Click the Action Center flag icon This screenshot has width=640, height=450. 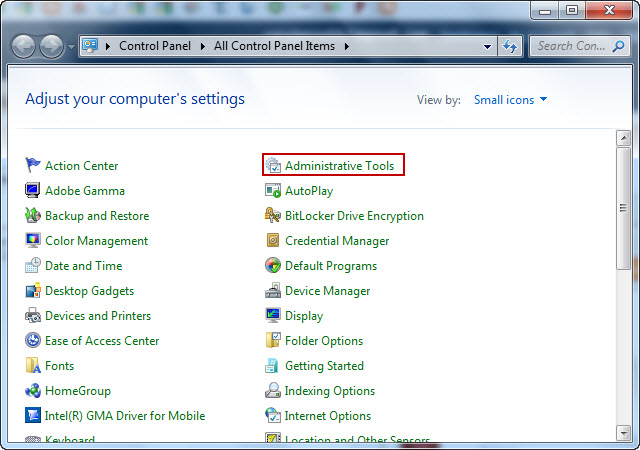tap(33, 165)
